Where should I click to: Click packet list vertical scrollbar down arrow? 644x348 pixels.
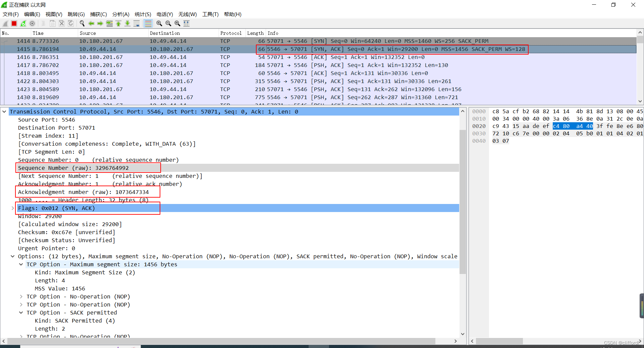[640, 101]
